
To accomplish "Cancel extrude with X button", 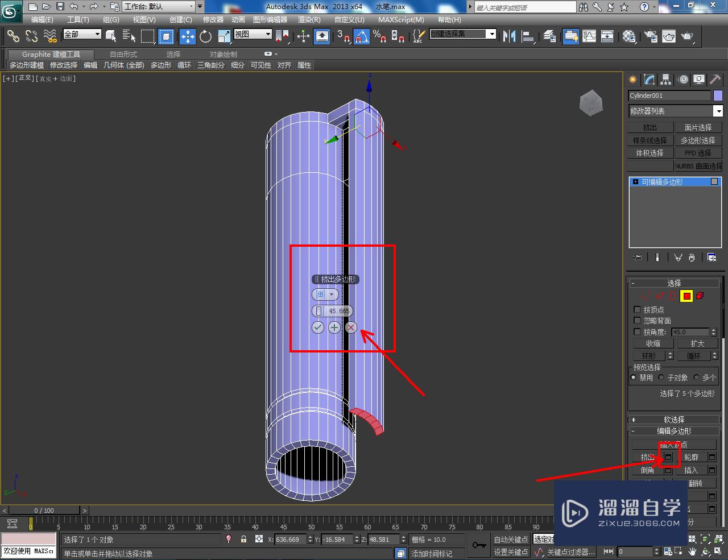I will (351, 327).
